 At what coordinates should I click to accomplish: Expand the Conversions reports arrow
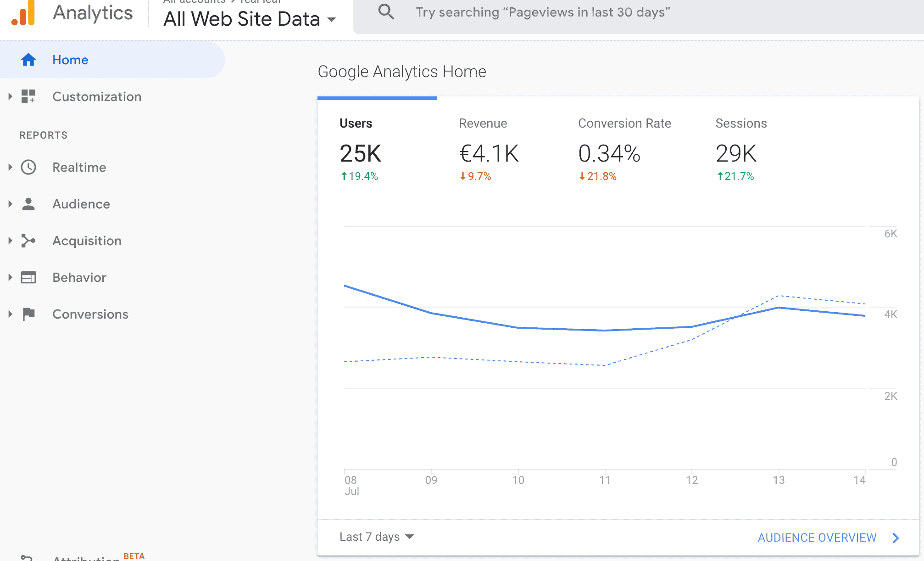click(10, 314)
